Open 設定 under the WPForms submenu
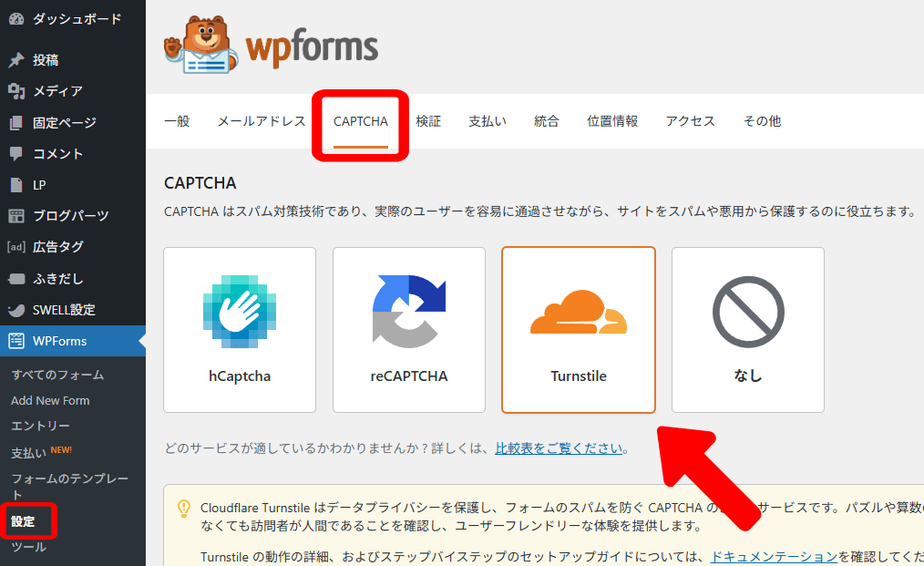Image resolution: width=924 pixels, height=566 pixels. point(23,521)
